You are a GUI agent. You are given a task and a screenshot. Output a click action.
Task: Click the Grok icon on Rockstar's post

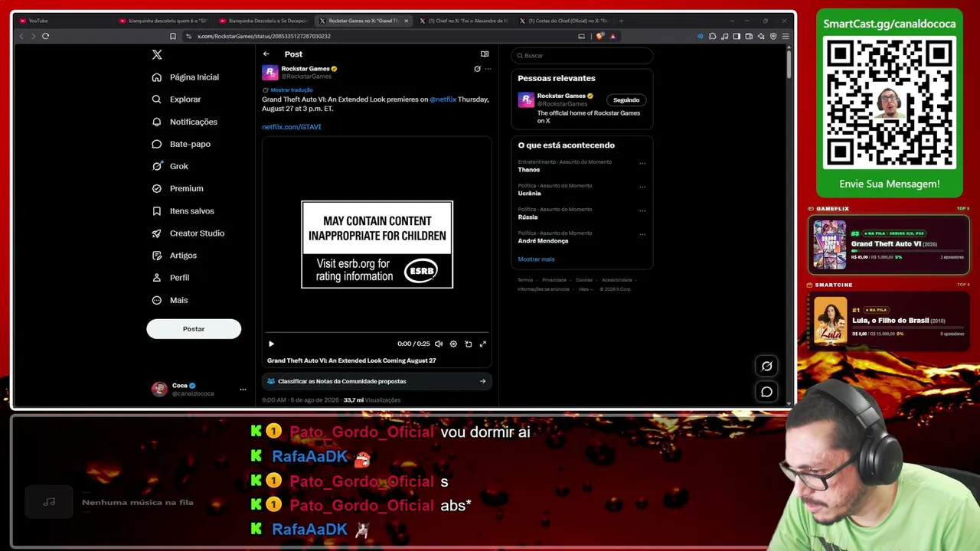pos(477,69)
